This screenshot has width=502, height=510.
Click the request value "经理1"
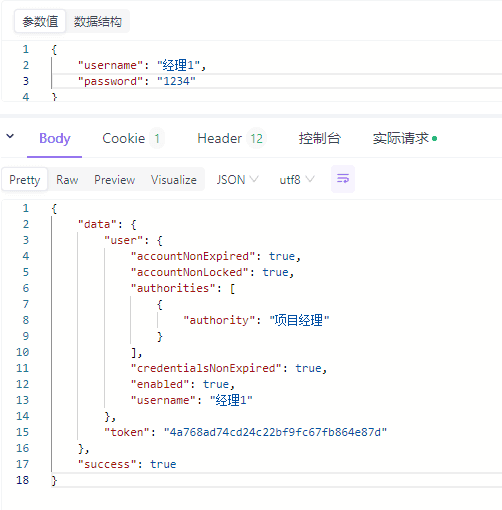click(178, 65)
